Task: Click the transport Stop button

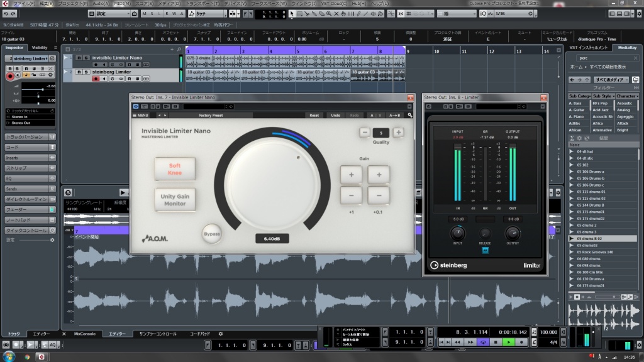Action: click(x=496, y=342)
